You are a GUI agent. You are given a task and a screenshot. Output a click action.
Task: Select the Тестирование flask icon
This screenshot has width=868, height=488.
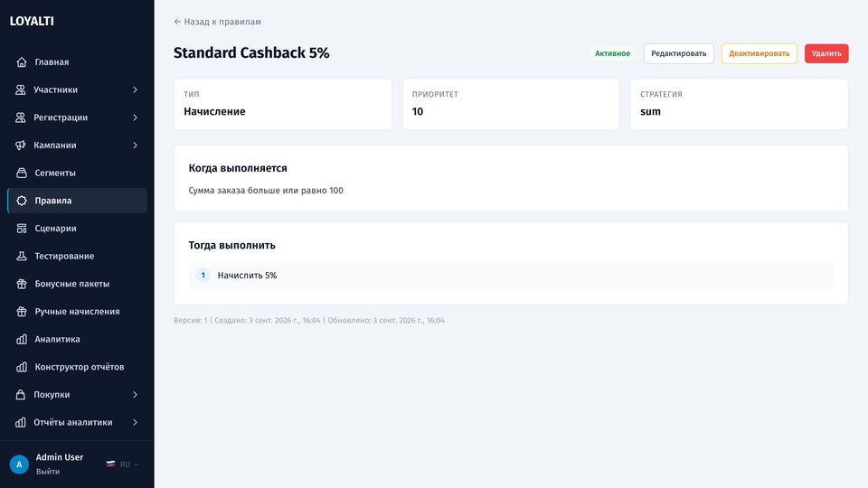[x=22, y=256]
